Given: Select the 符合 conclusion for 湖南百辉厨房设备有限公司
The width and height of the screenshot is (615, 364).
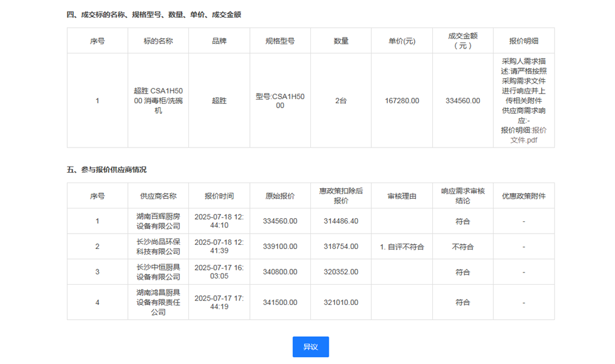Looking at the screenshot, I should (463, 221).
